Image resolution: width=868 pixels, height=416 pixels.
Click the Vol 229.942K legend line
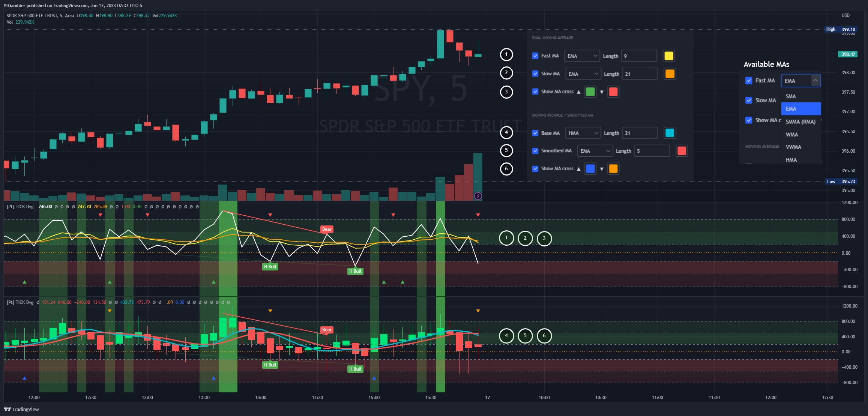pos(20,22)
